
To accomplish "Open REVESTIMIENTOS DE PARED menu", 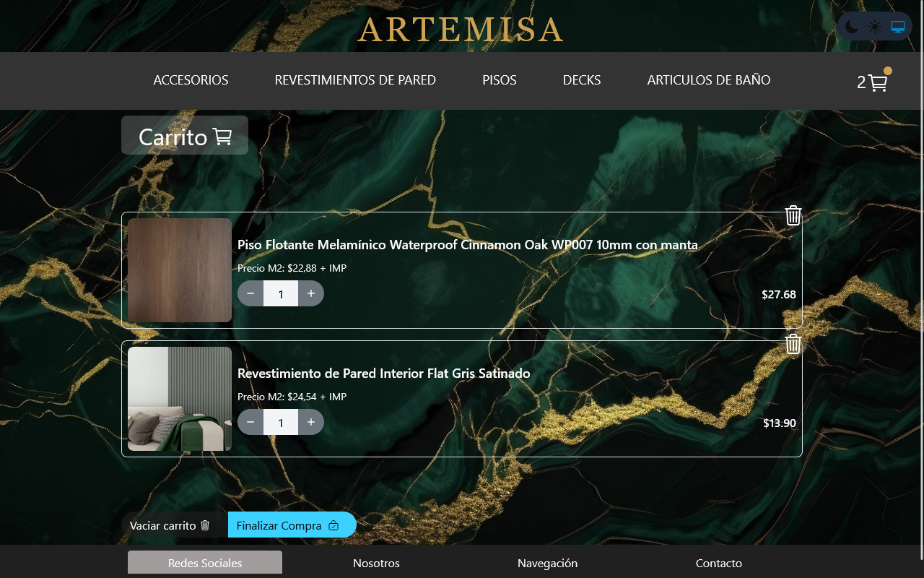I will [x=355, y=80].
